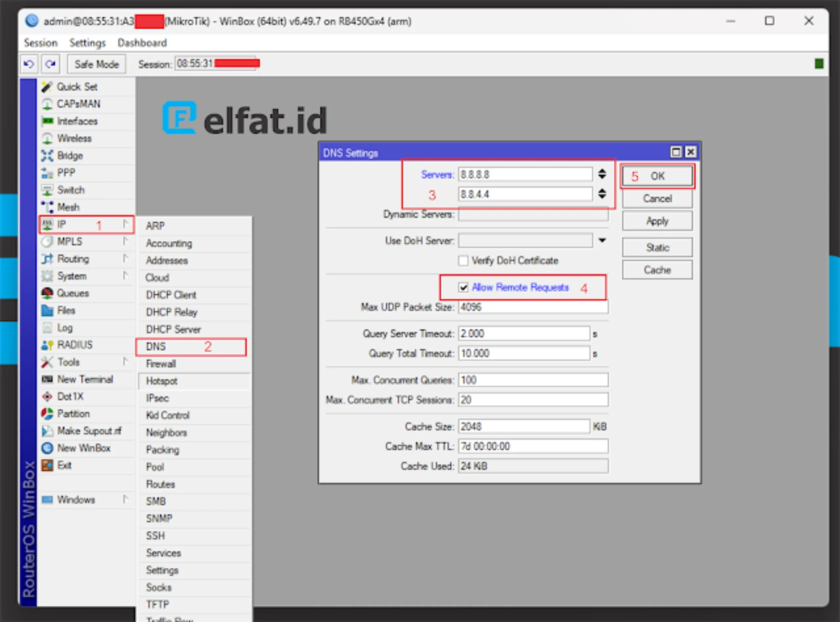Screen dimensions: 840x622
Task: Click the Queues icon in sidebar
Action: (x=47, y=293)
